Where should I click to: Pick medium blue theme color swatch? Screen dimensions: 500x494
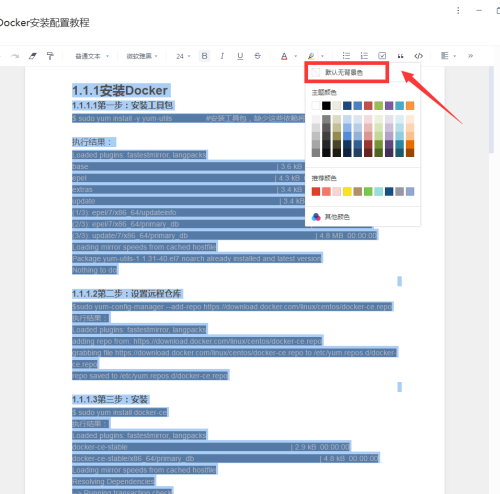(x=358, y=106)
